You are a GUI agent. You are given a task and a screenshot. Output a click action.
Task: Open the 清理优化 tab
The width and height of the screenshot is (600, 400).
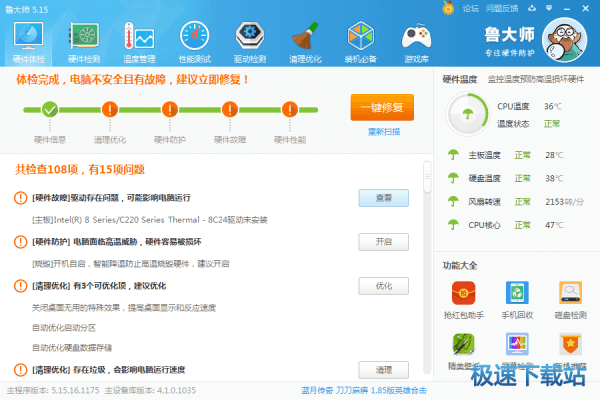[305, 42]
